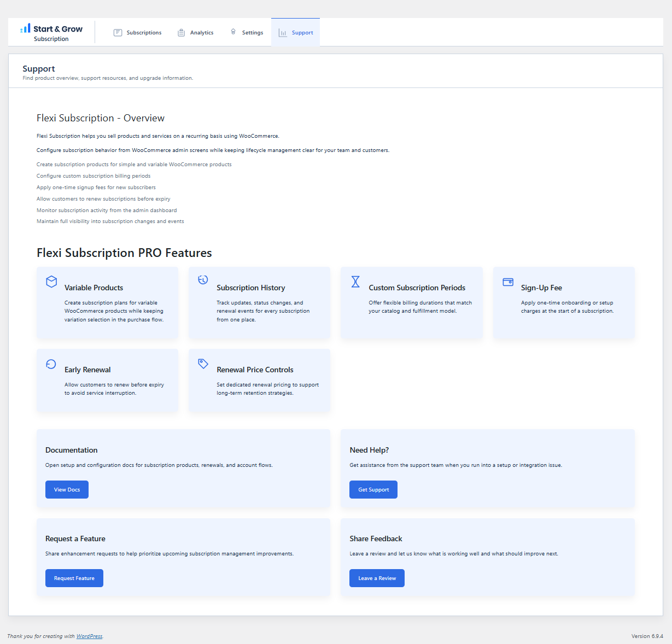Click the Documentation section heading
The height and width of the screenshot is (644, 672).
point(72,450)
